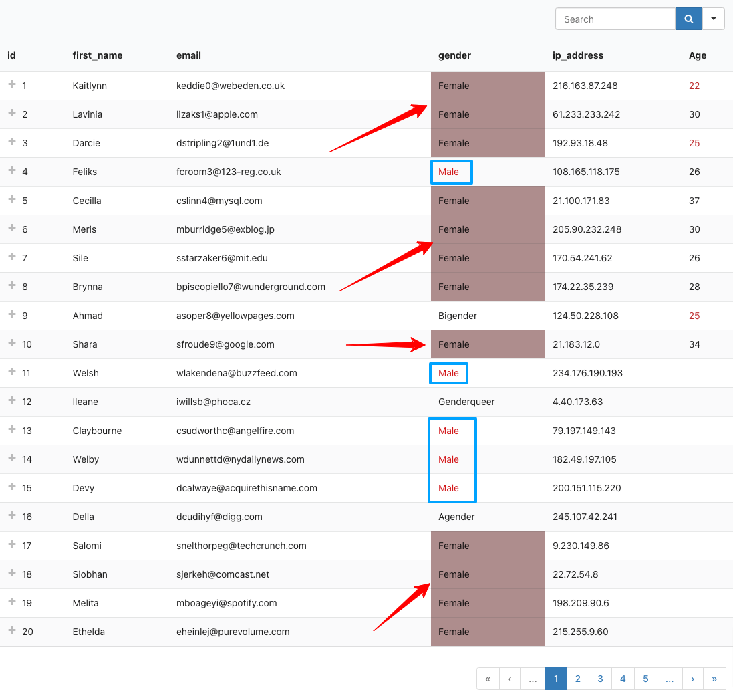Click the Age column header
Image resolution: width=733 pixels, height=700 pixels.
pos(697,55)
